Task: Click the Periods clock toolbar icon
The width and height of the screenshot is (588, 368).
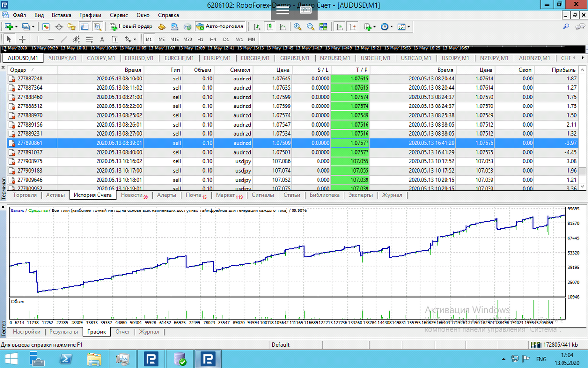Action: point(385,26)
